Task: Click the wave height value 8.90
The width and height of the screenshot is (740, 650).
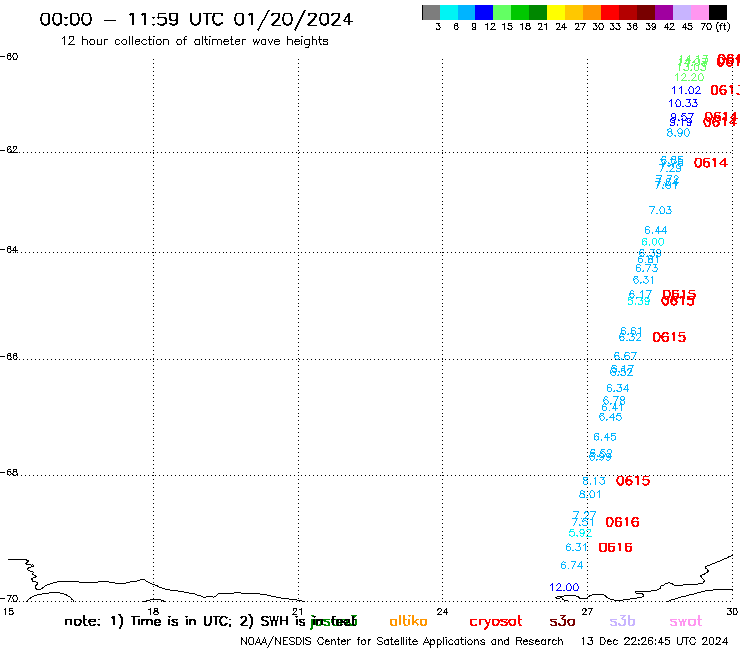Action: point(678,133)
